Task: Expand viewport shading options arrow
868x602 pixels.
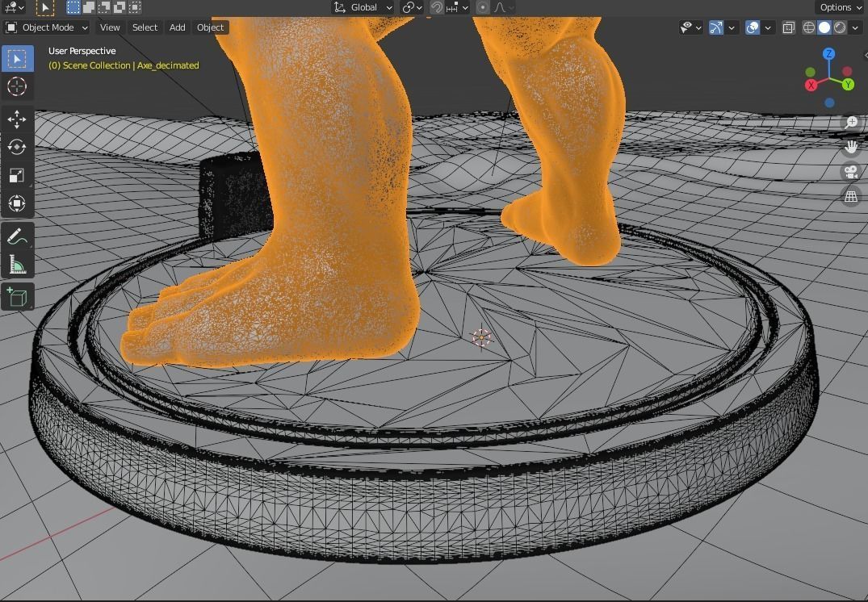Action: [x=855, y=27]
